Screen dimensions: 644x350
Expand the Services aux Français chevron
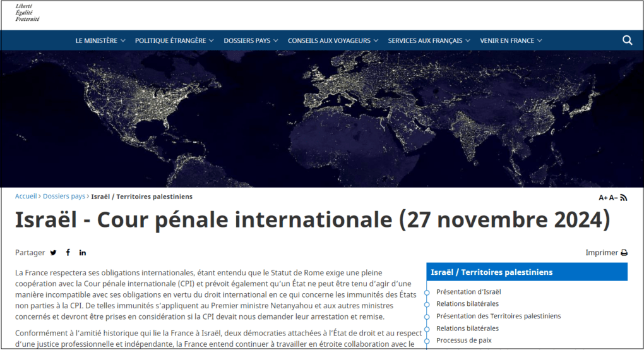(x=468, y=40)
